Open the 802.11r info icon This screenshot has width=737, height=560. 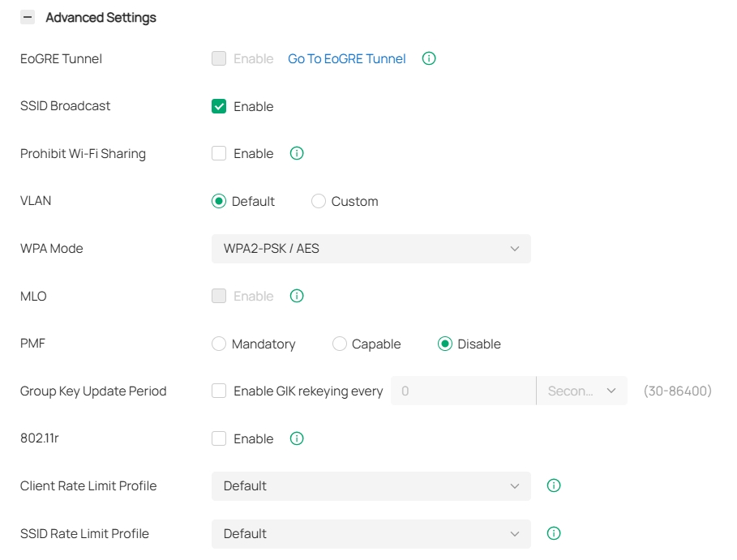[297, 438]
